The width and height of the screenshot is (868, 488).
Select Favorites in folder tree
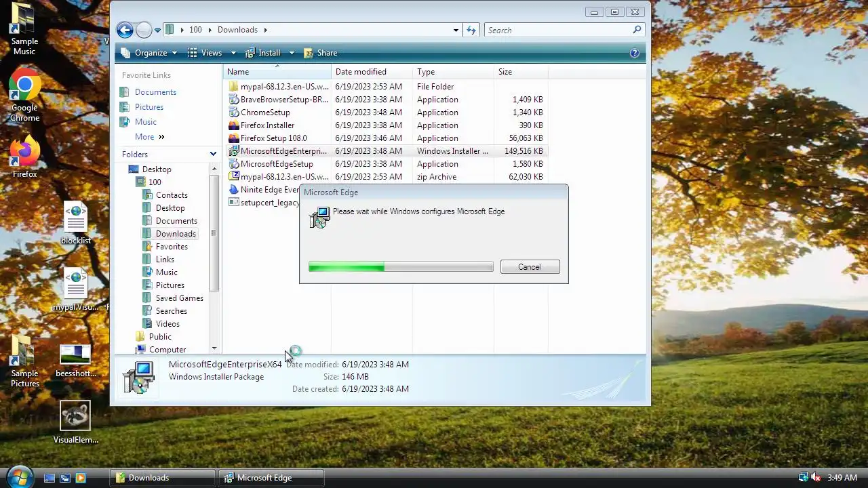pyautogui.click(x=172, y=247)
